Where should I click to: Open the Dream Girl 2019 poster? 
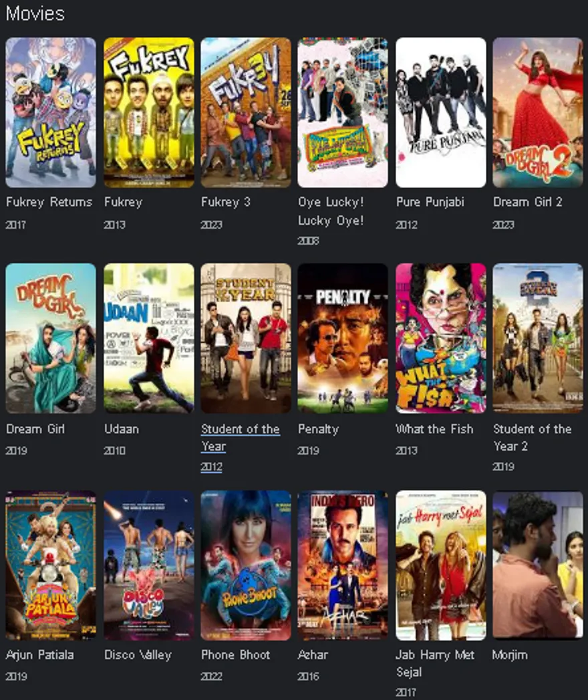pos(50,338)
